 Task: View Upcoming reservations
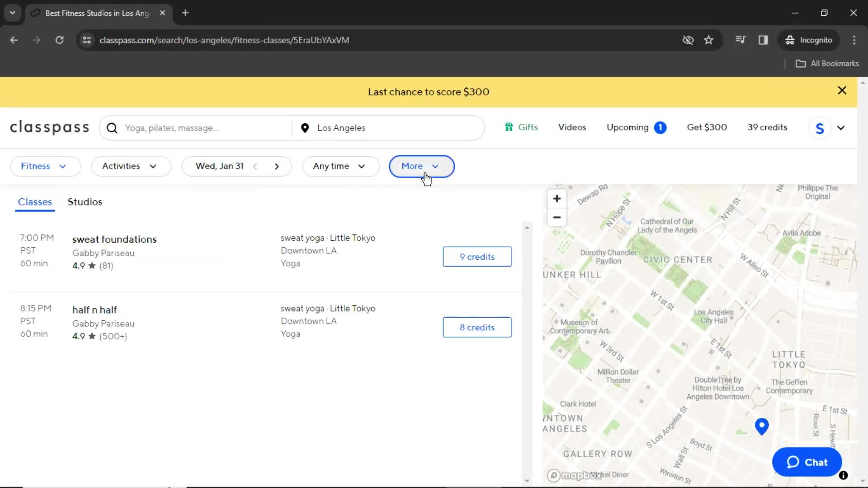pyautogui.click(x=627, y=127)
